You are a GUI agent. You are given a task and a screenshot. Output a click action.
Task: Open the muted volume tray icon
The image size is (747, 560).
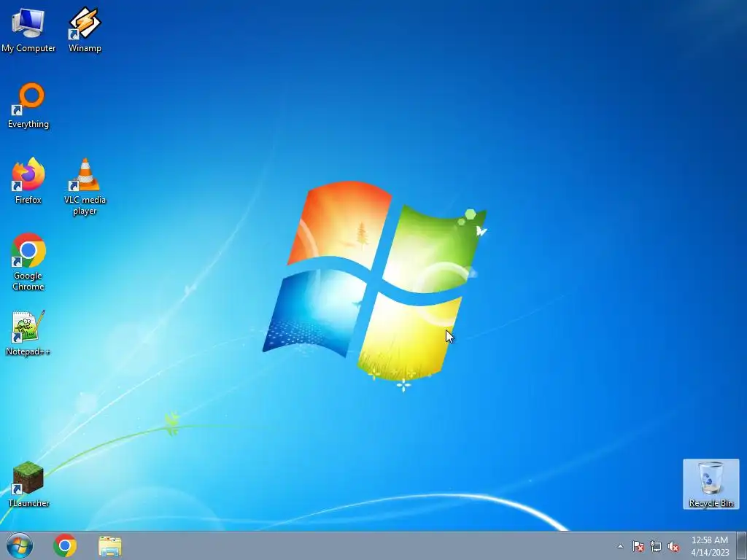(673, 546)
